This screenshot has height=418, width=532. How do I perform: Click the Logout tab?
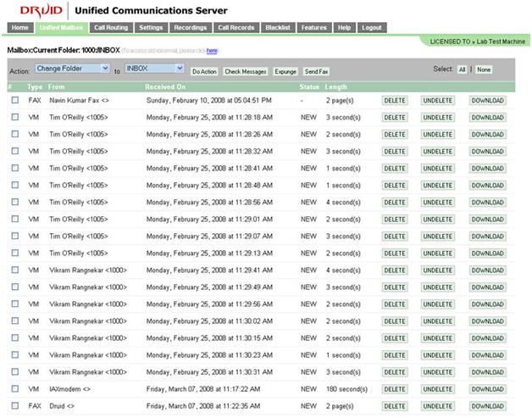[x=371, y=28]
